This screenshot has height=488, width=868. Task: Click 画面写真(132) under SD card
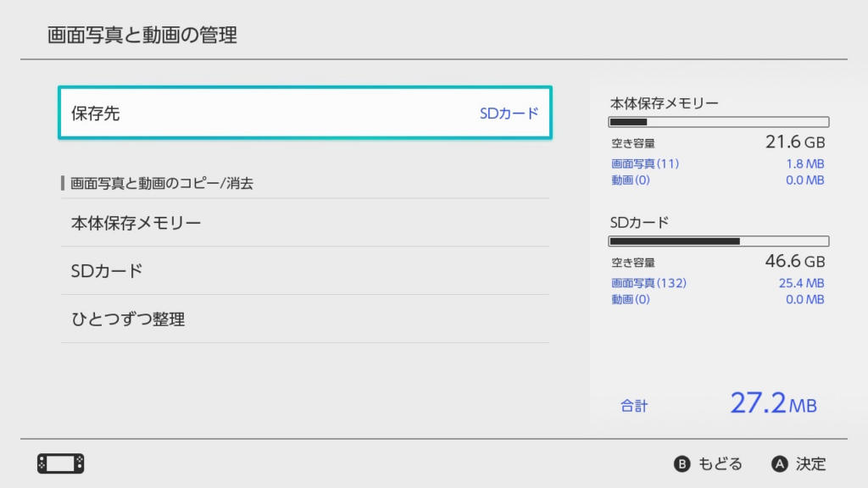point(648,283)
